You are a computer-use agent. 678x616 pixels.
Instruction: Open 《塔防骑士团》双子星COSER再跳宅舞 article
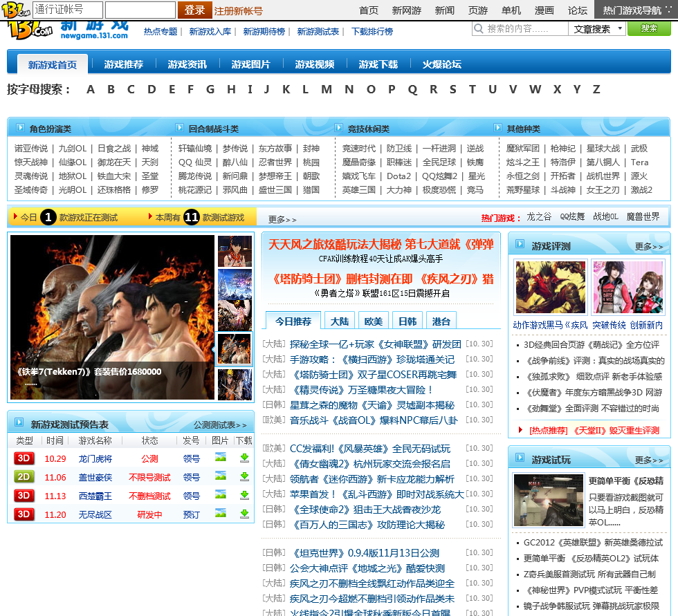point(373,375)
